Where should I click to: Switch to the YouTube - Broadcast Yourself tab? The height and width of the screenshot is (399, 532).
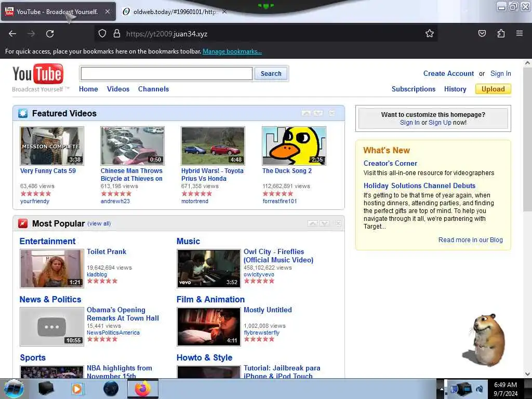57,11
